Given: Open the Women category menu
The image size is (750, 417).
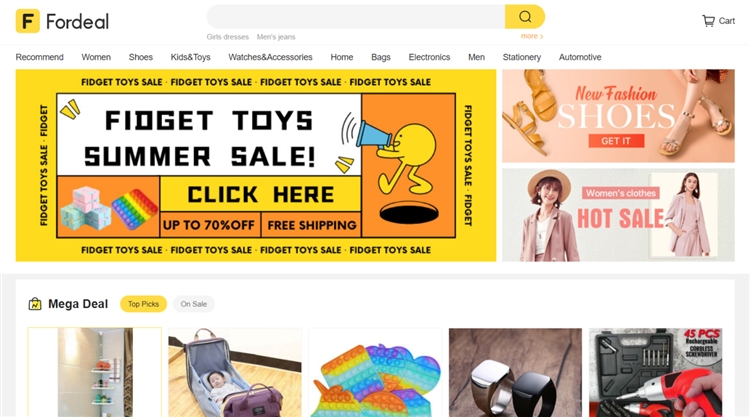Looking at the screenshot, I should (96, 57).
